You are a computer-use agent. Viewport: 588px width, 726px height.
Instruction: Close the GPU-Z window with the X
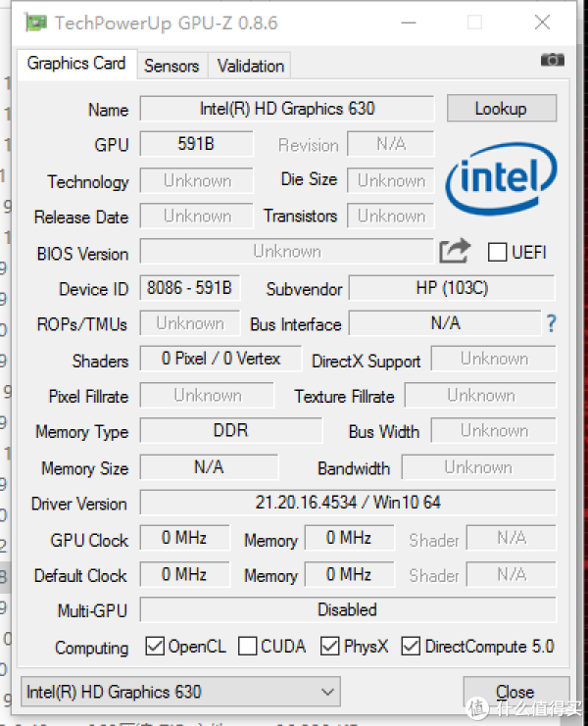point(542,23)
